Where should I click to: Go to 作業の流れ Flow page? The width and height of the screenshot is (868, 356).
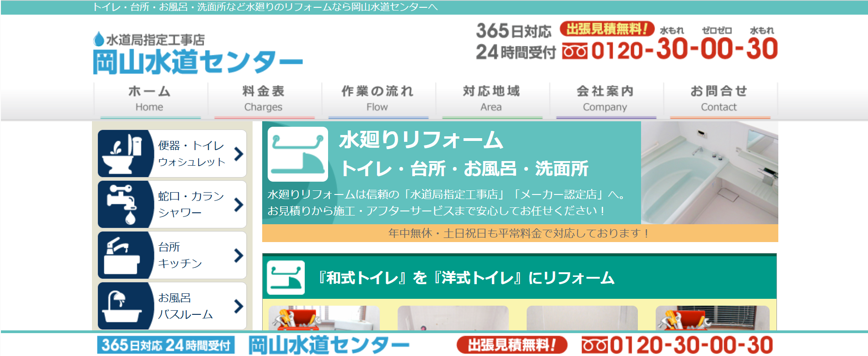(377, 99)
